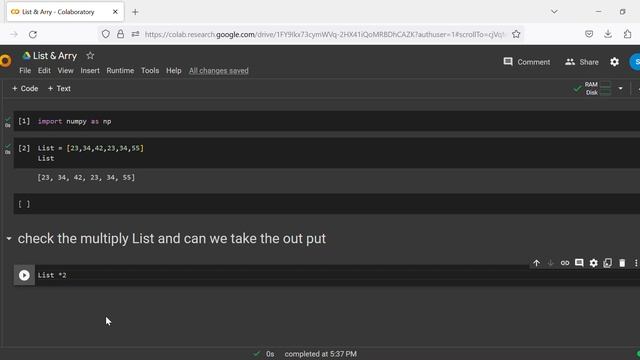
Task: List all tabs chevron dropdown
Action: 554,12
